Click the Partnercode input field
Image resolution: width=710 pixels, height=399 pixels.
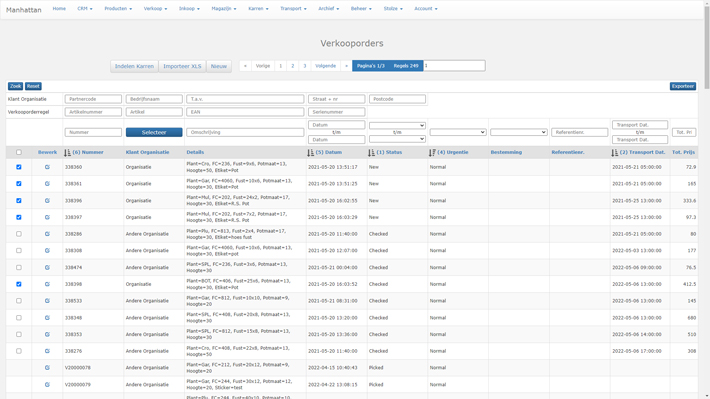click(x=93, y=99)
